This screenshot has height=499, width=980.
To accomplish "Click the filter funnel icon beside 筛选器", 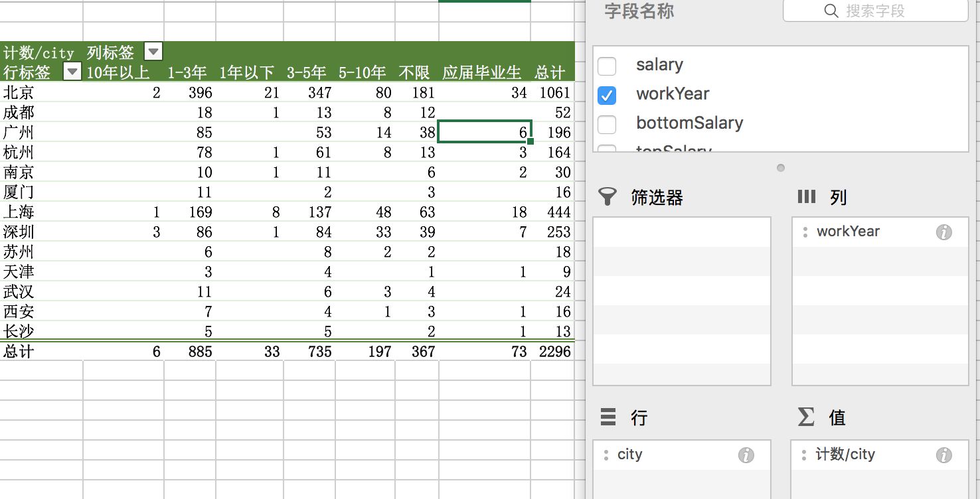I will click(x=607, y=196).
